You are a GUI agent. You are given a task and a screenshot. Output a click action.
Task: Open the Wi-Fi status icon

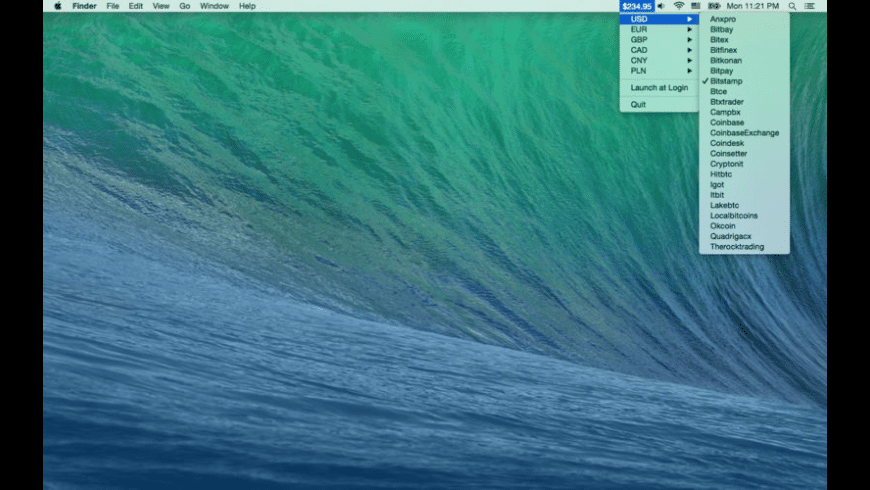[x=679, y=6]
